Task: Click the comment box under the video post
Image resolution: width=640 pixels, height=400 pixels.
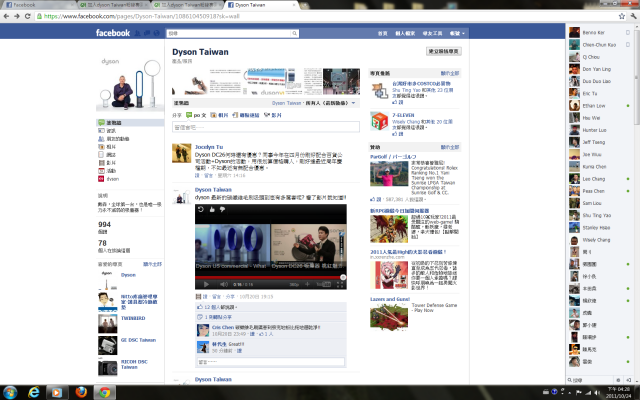Action: (271, 362)
